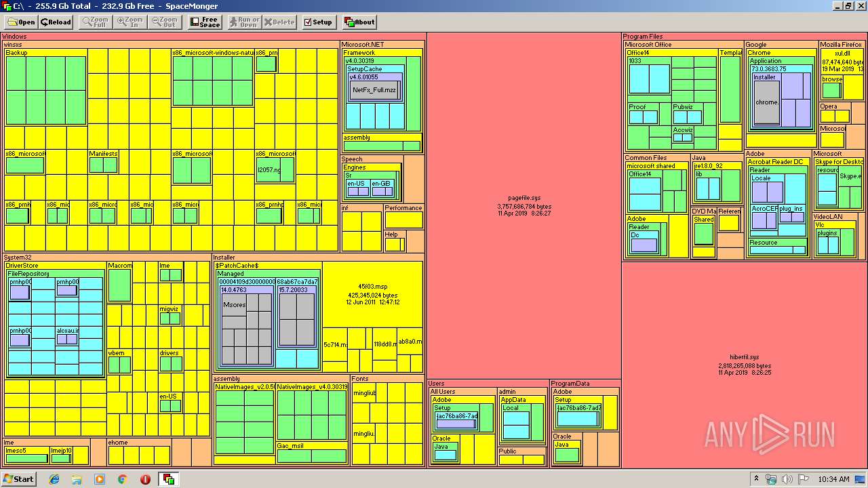Screen dimensions: 868x488
Task: Click the wbem folder label
Action: pos(117,353)
